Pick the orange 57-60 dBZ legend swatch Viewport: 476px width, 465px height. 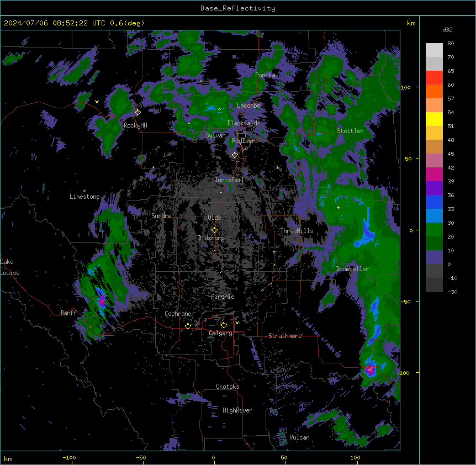pos(434,91)
